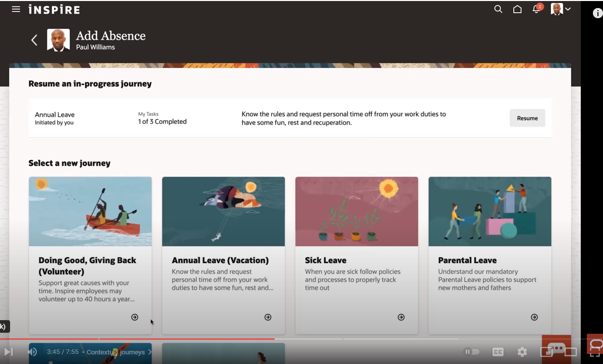Open the account menu via the profile avatar
The height and width of the screenshot is (364, 603).
point(557,9)
